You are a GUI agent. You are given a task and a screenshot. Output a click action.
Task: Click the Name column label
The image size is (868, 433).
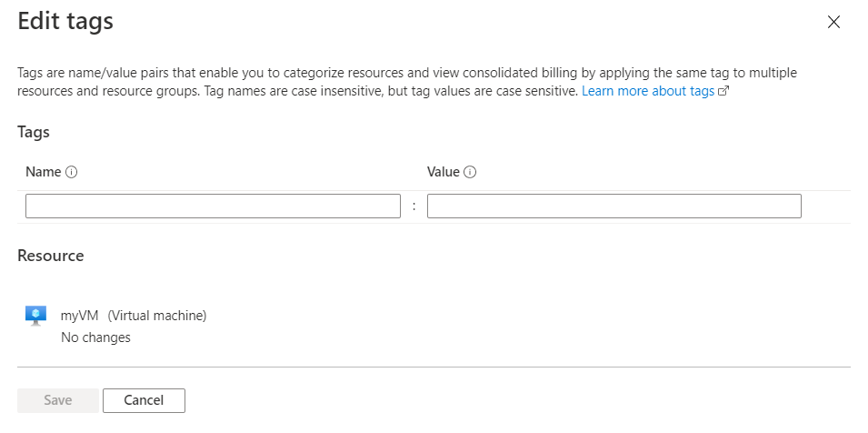click(x=44, y=171)
